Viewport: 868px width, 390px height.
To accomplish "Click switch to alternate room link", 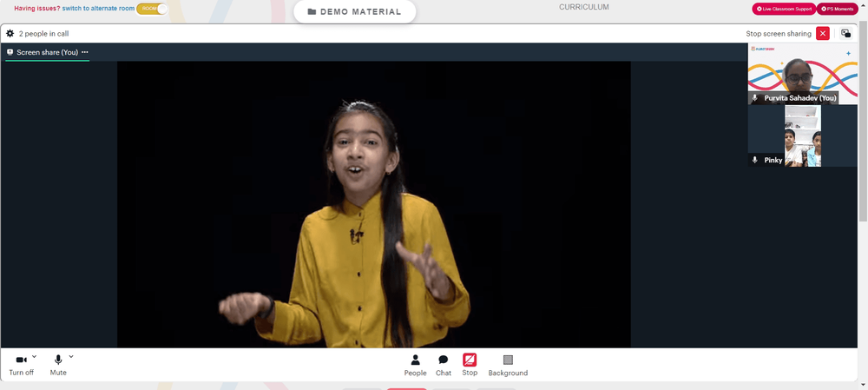I will coord(98,9).
